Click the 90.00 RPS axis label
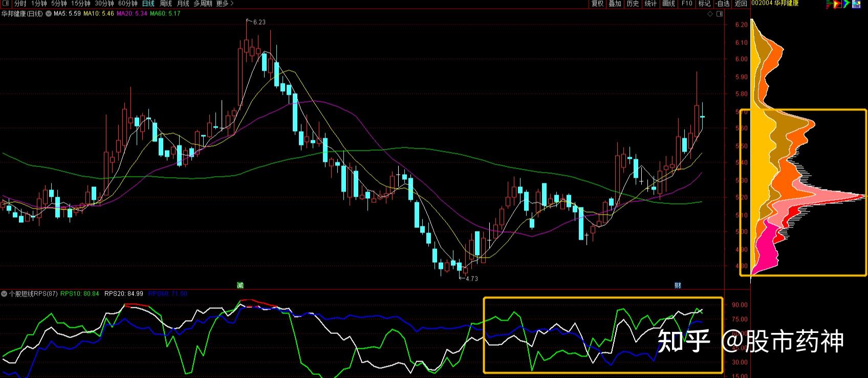The height and width of the screenshot is (378, 868). tap(740, 305)
